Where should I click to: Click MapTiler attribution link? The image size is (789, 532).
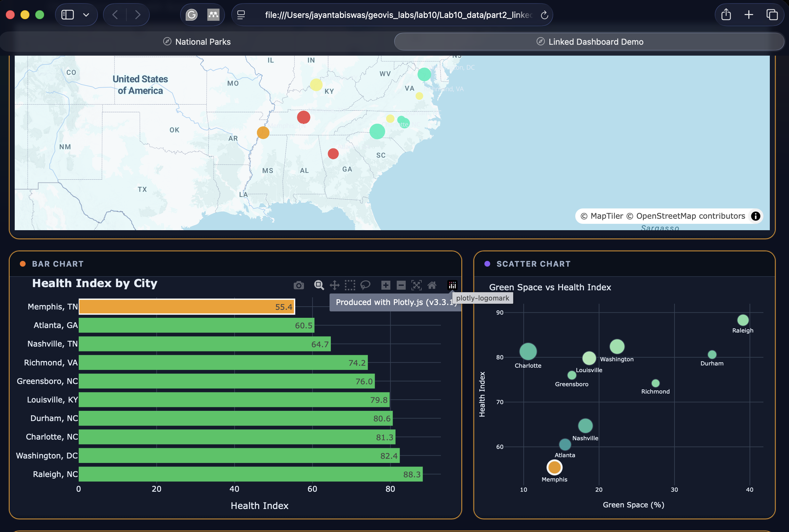pyautogui.click(x=602, y=216)
